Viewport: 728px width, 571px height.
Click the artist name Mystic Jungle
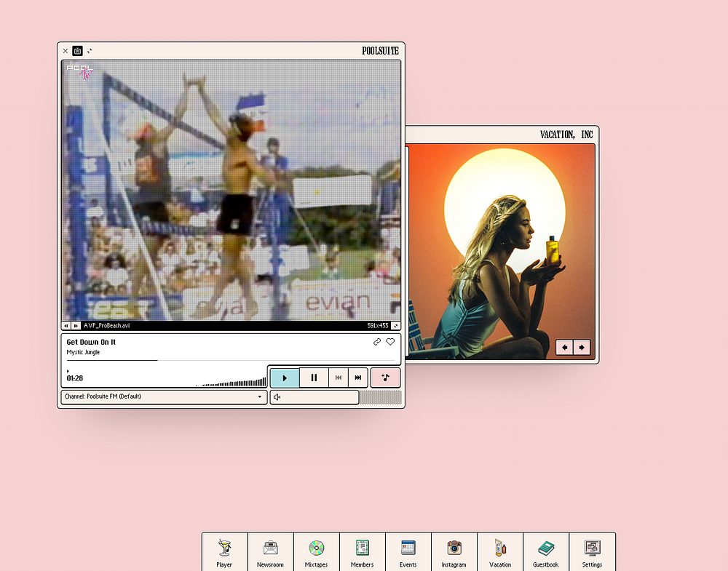(x=83, y=352)
